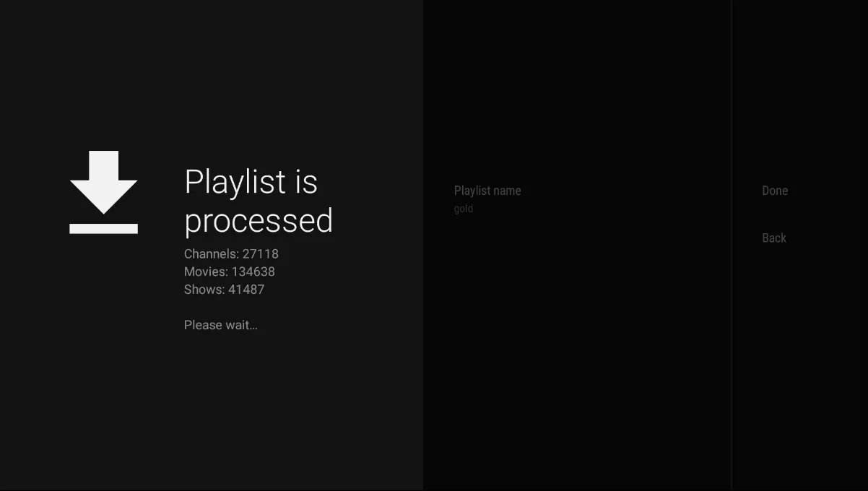868x491 pixels.
Task: Click the 'Playlist name' label
Action: [x=487, y=191]
